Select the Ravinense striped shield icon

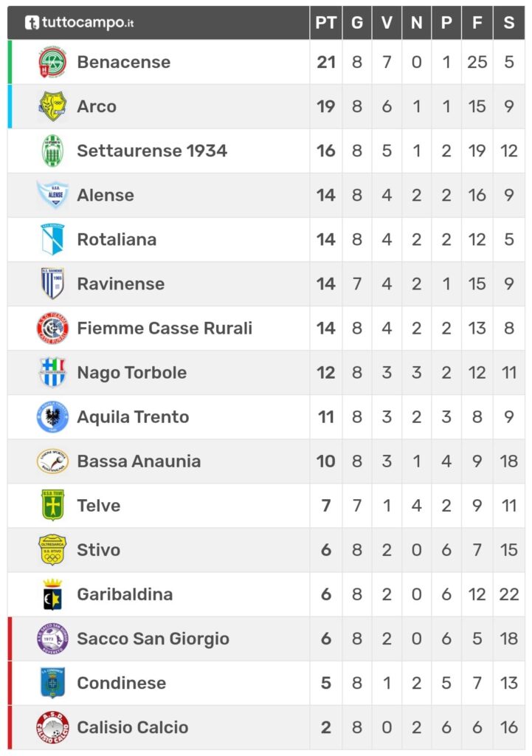[52, 283]
